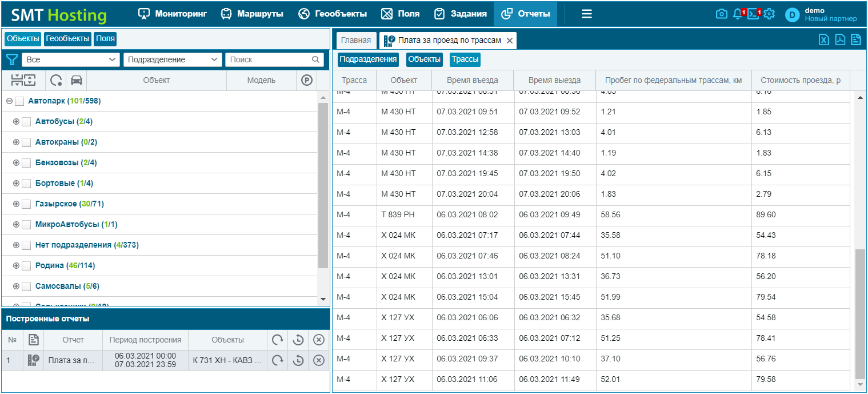Open report as document file icon
Screen dimensions: 868x394
pos(856,39)
